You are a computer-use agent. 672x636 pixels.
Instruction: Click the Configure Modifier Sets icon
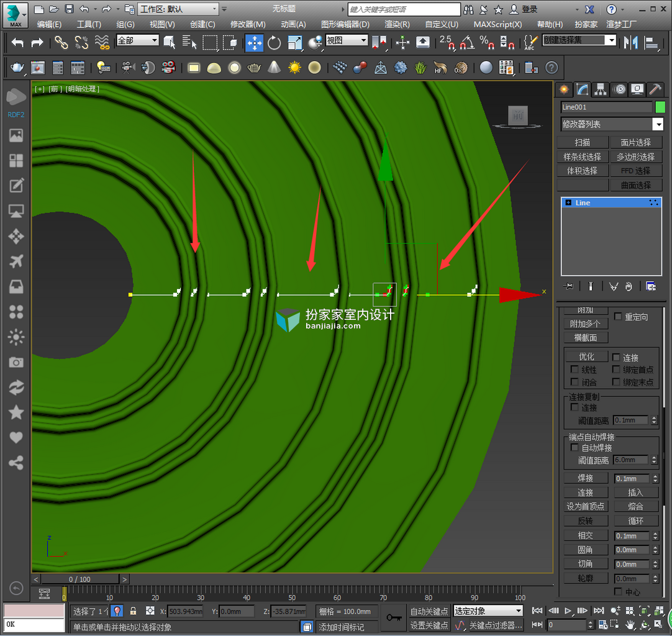point(651,286)
